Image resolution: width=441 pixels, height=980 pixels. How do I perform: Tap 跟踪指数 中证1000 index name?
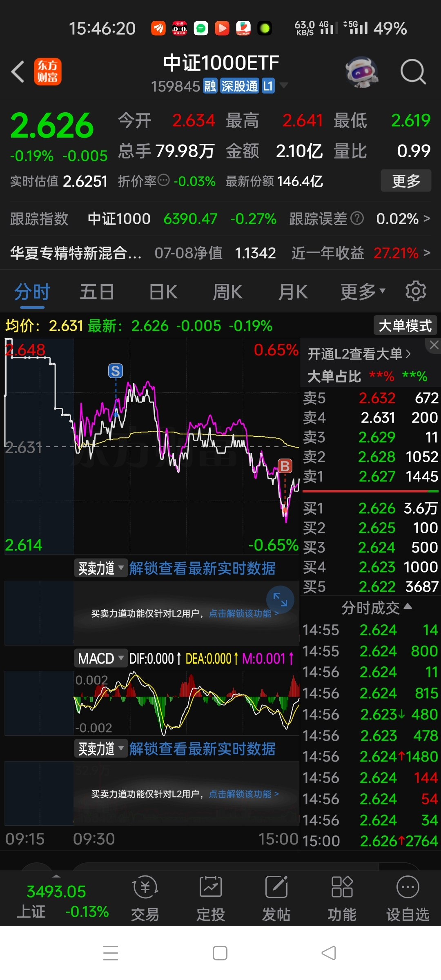point(119,218)
